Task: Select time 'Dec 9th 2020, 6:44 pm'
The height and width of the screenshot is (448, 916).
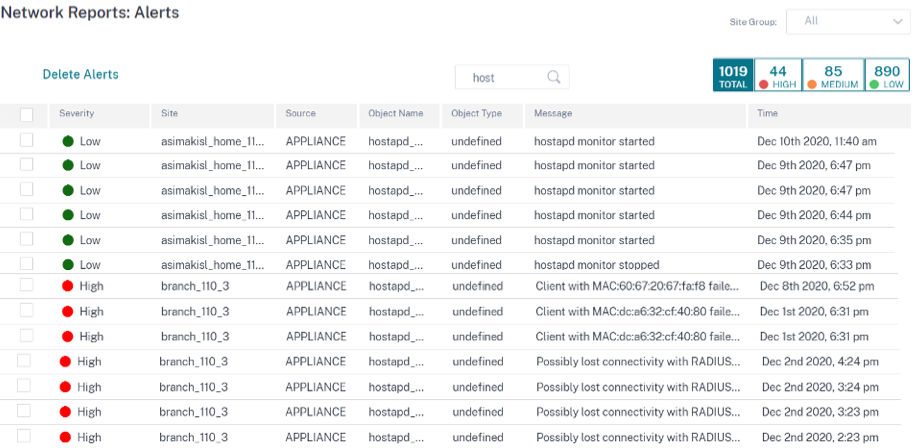Action: [814, 215]
